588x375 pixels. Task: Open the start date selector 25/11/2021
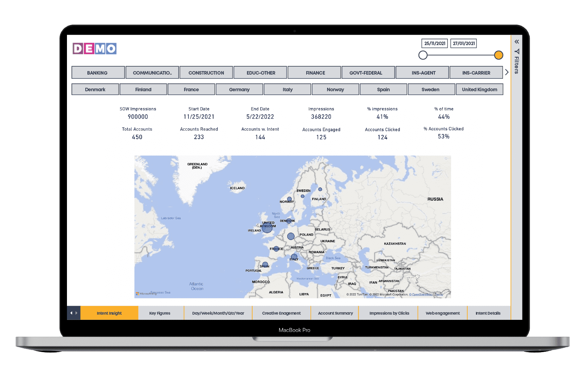pyautogui.click(x=434, y=43)
